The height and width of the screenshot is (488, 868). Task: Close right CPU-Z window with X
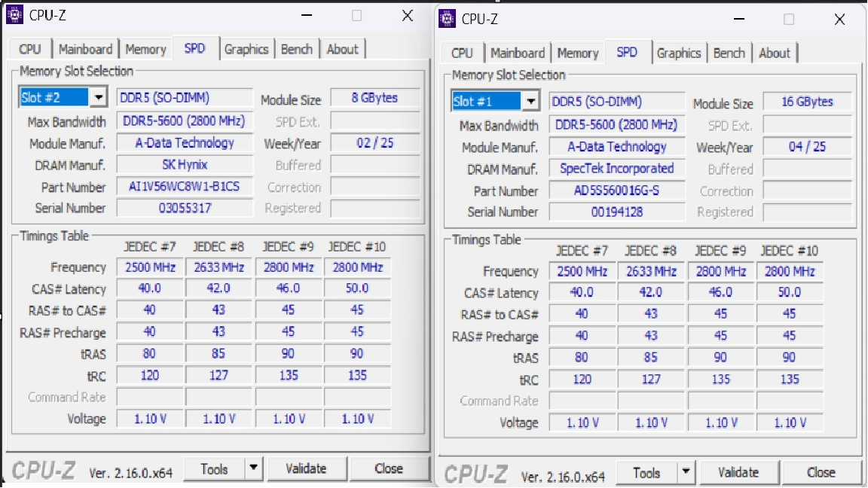pos(840,20)
